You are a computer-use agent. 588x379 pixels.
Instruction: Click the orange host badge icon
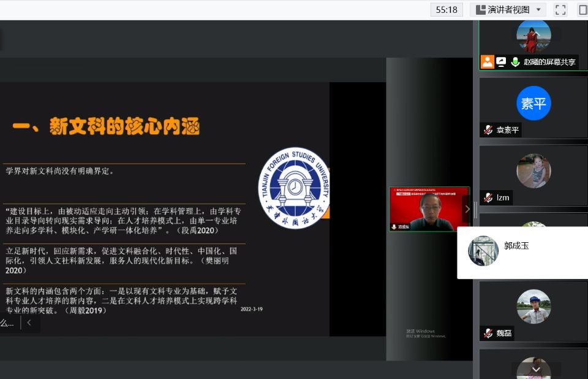point(488,61)
